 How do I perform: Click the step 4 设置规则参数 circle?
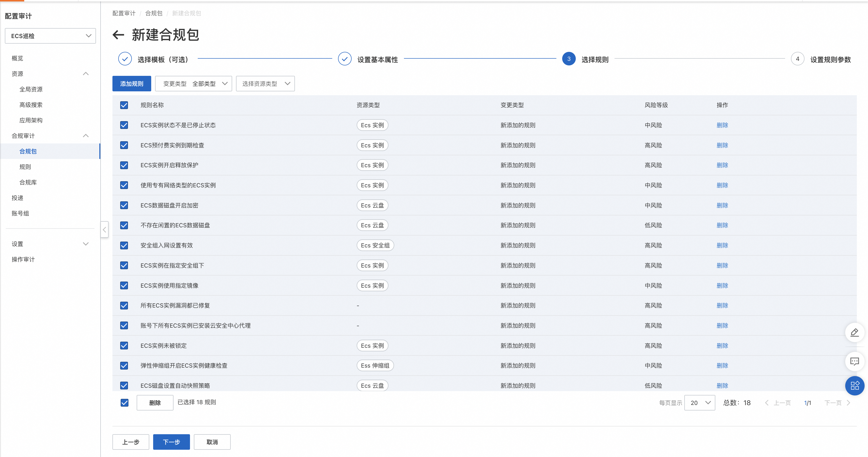coord(797,59)
